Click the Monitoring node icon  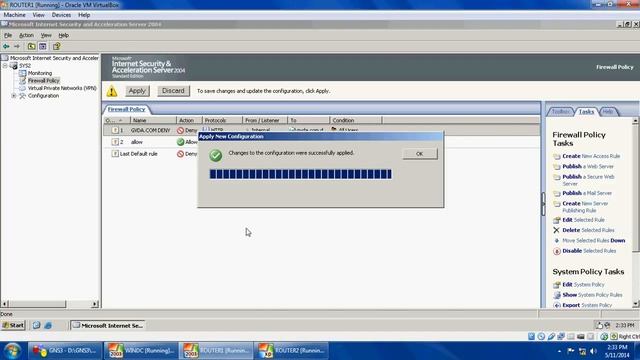point(22,73)
